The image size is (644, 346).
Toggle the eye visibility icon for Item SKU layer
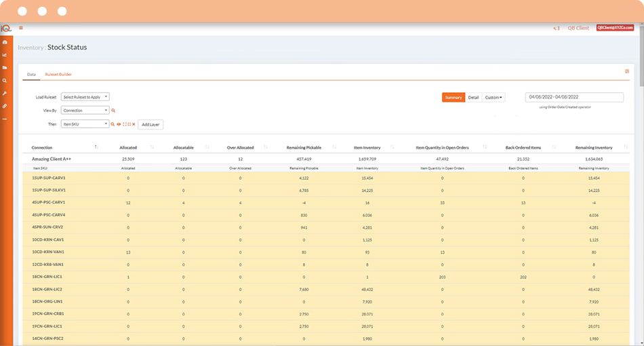coord(119,124)
